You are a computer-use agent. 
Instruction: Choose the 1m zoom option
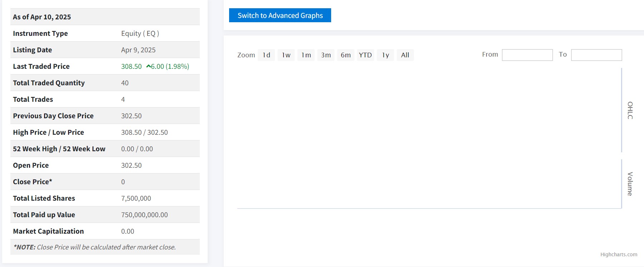(306, 55)
